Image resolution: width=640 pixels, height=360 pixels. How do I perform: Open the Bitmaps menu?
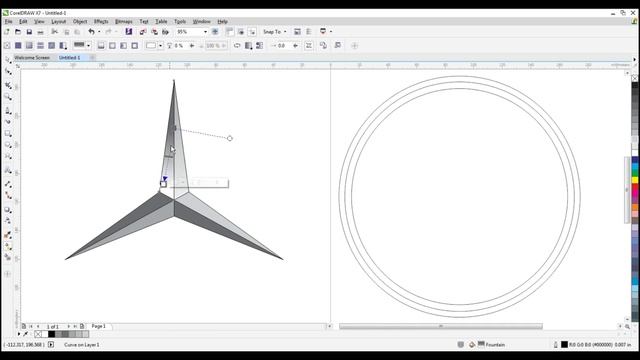pyautogui.click(x=124, y=21)
